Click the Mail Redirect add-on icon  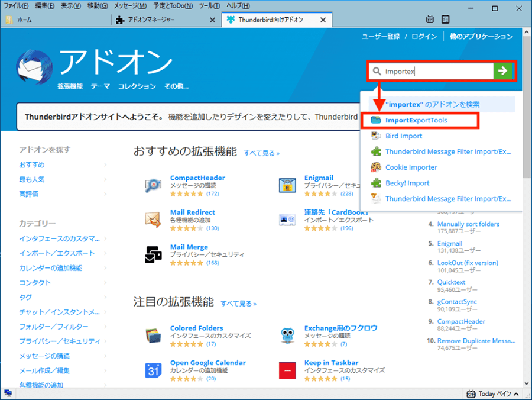pos(154,220)
